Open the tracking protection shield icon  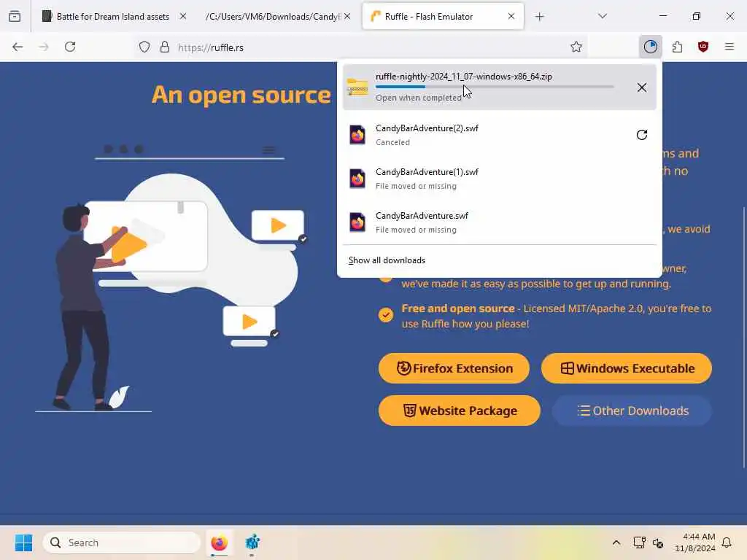tap(144, 47)
